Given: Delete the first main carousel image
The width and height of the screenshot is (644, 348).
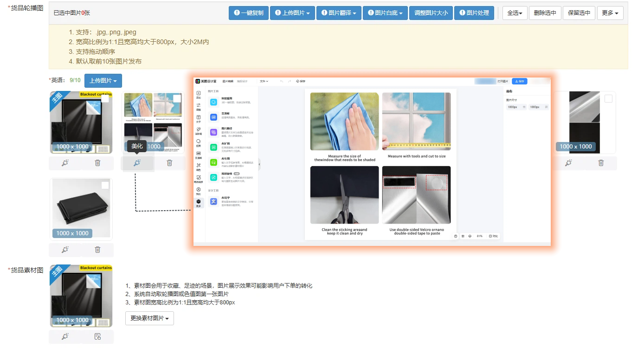Looking at the screenshot, I should click(97, 163).
